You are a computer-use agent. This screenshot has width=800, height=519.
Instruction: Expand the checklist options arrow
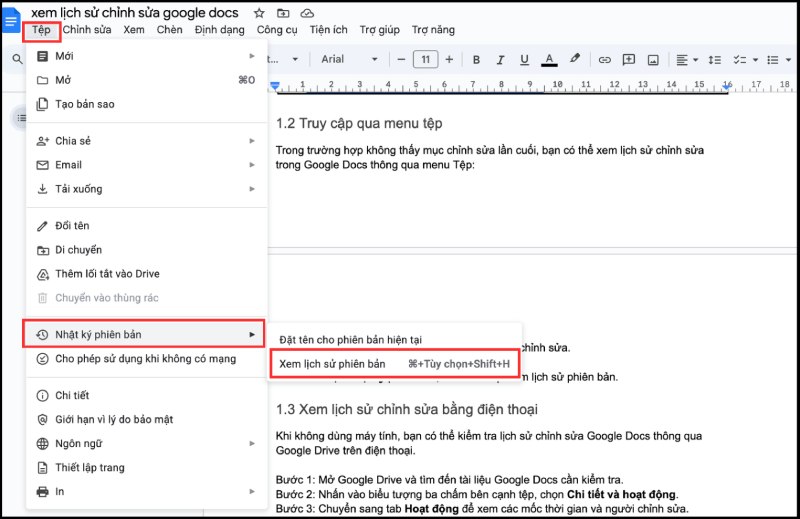(755, 60)
